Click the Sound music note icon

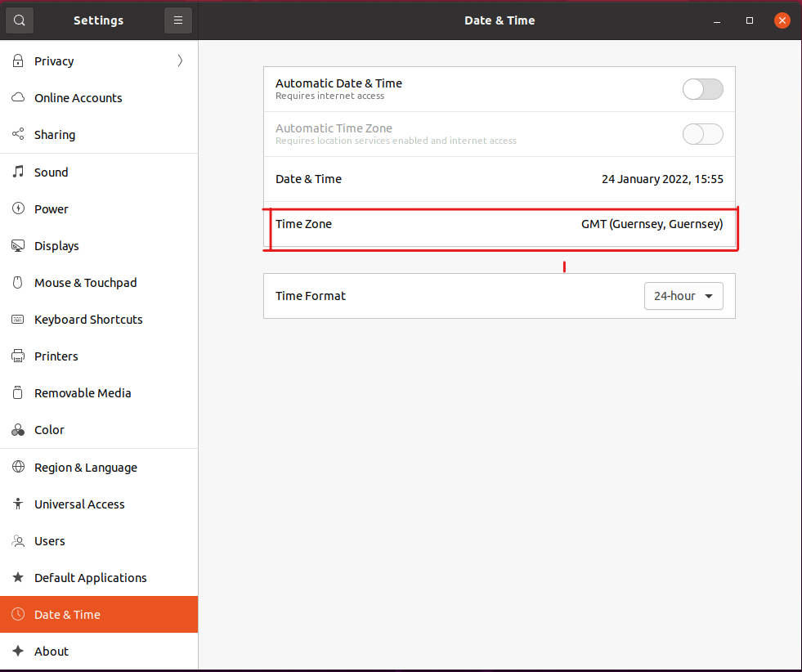coord(18,172)
